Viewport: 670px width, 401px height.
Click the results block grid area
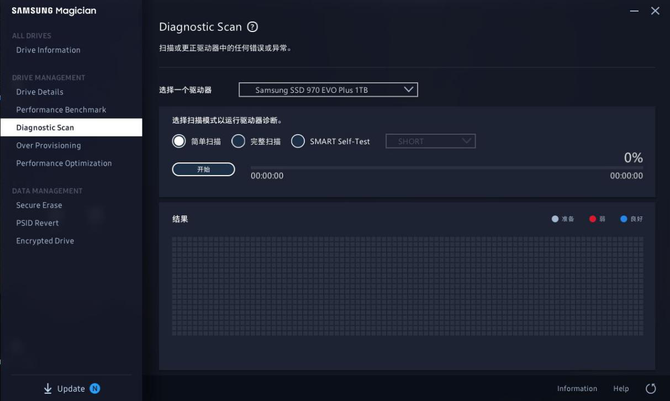[x=408, y=286]
